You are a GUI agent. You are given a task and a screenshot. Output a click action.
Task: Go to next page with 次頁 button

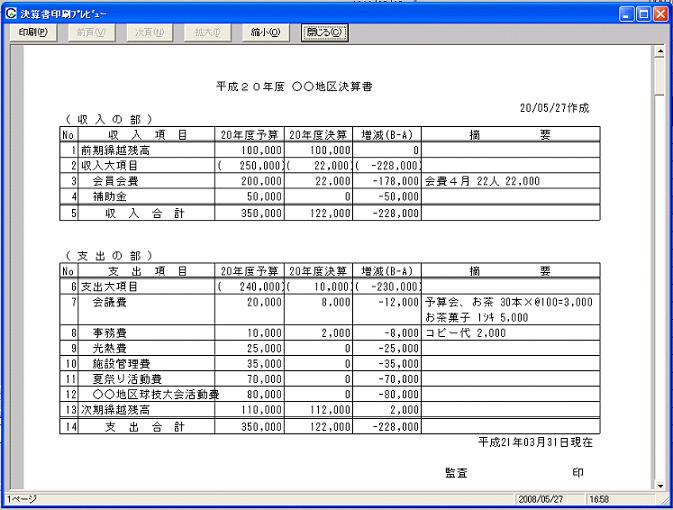[x=148, y=32]
